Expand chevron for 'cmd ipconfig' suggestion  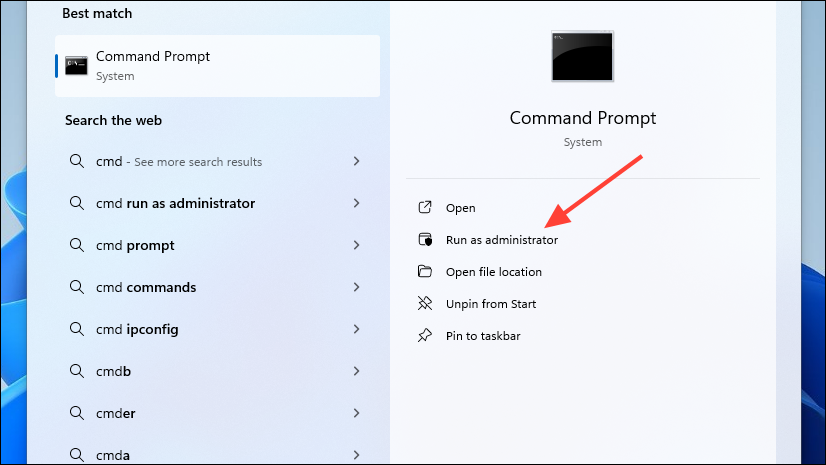pyautogui.click(x=357, y=329)
